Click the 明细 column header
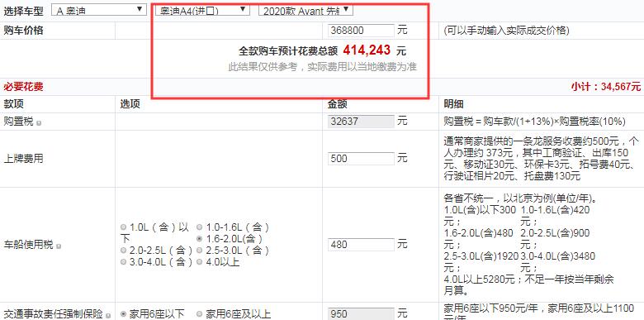Image resolution: width=644 pixels, height=320 pixels. click(454, 104)
